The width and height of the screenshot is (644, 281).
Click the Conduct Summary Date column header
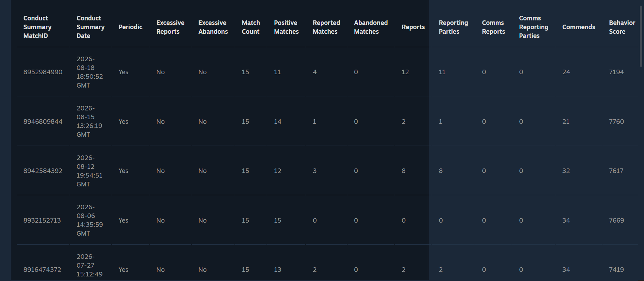[x=90, y=27]
